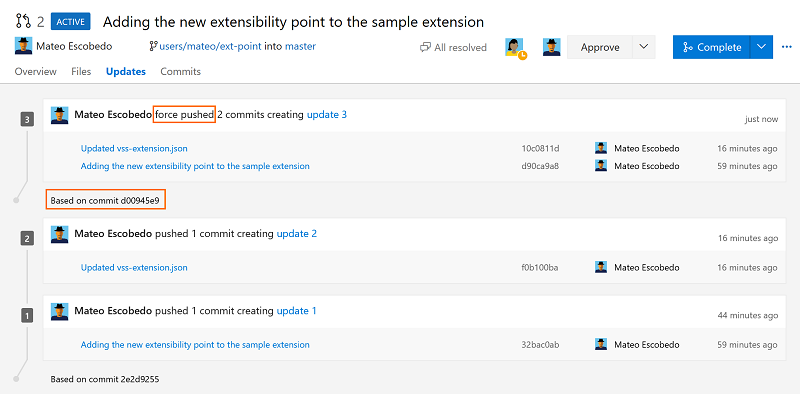The image size is (800, 394).
Task: Select the update 1 number marker
Action: (27, 316)
